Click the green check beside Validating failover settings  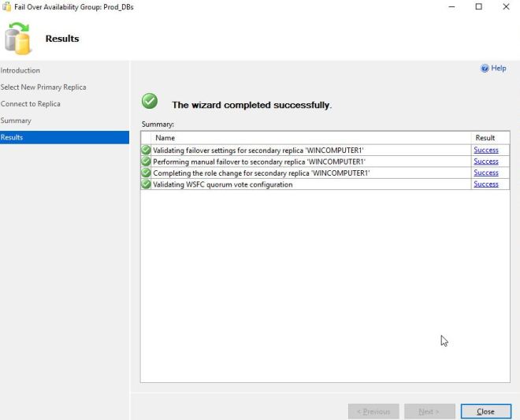(146, 150)
